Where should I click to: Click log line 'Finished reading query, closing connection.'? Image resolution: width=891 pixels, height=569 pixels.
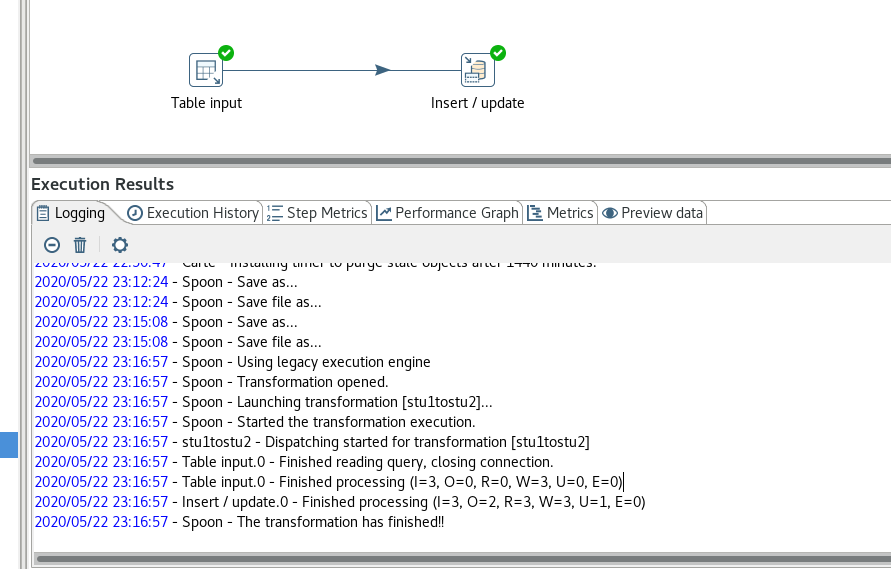(294, 462)
